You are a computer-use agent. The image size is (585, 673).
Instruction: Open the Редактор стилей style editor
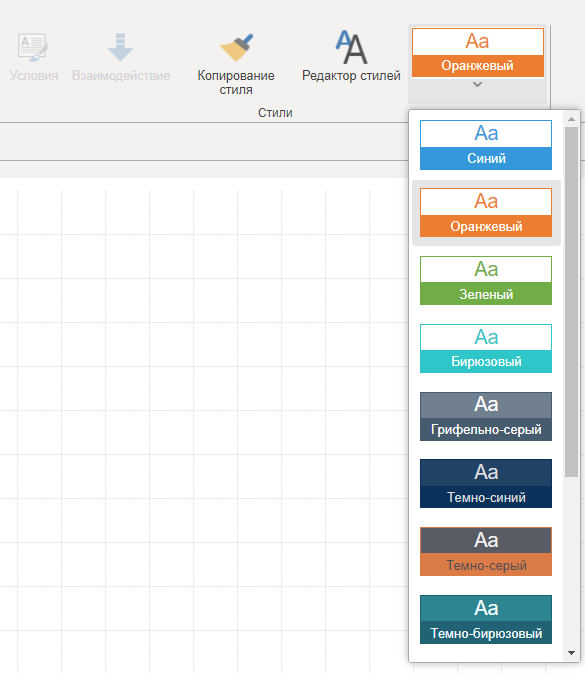click(x=351, y=56)
